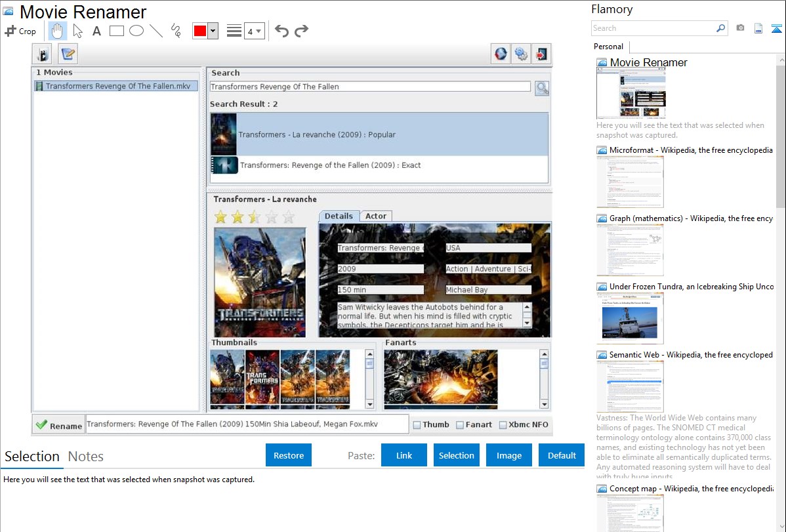The height and width of the screenshot is (532, 786).
Task: Click Thumbnails scroll down arrow
Action: click(370, 404)
